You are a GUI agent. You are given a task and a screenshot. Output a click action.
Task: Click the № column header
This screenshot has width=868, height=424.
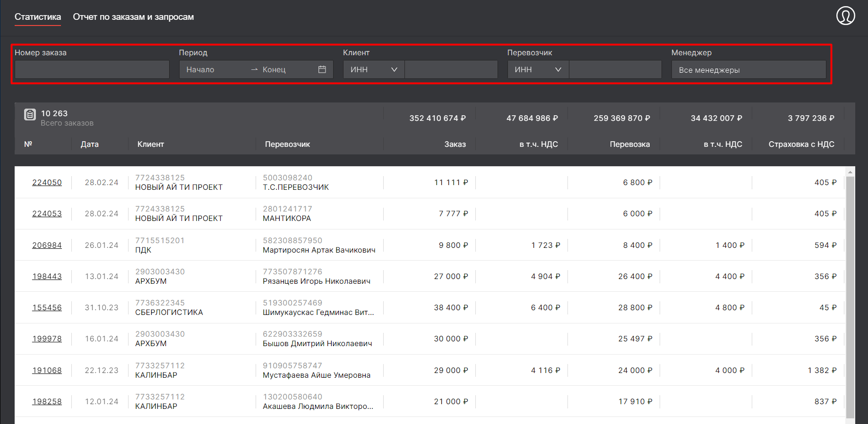28,144
